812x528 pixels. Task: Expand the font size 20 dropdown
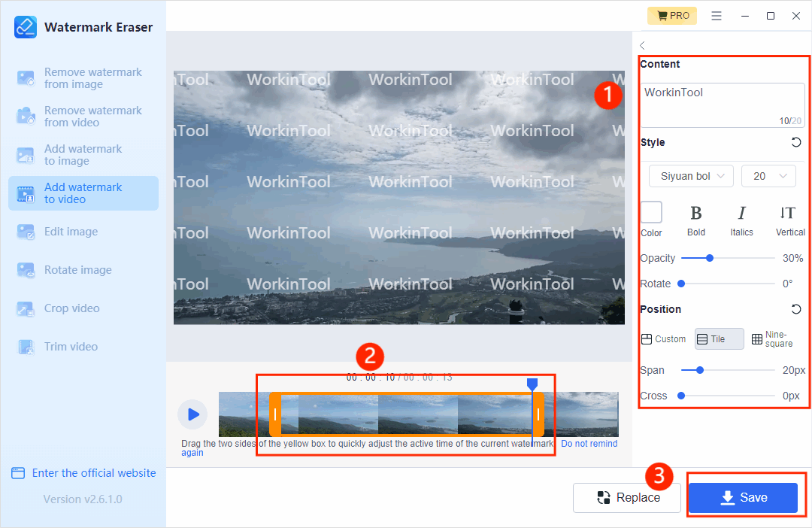768,176
